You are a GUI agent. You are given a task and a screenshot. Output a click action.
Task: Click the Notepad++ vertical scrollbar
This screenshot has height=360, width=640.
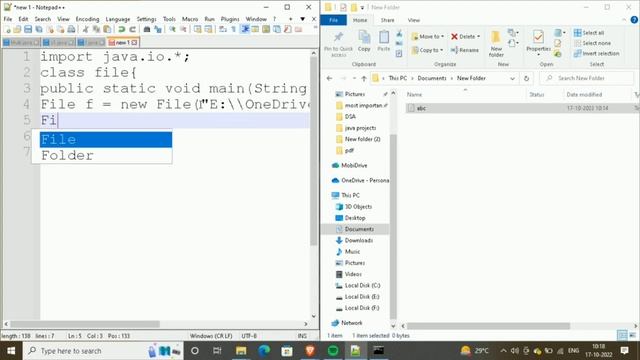pos(313,151)
